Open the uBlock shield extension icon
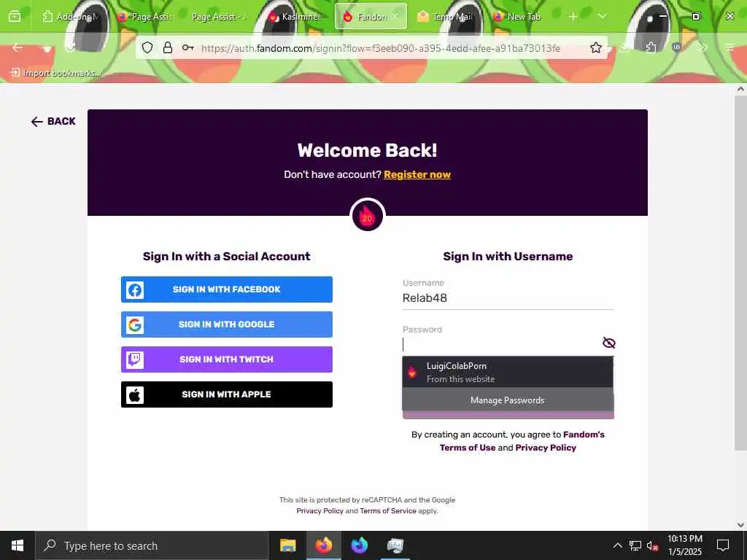 point(677,47)
